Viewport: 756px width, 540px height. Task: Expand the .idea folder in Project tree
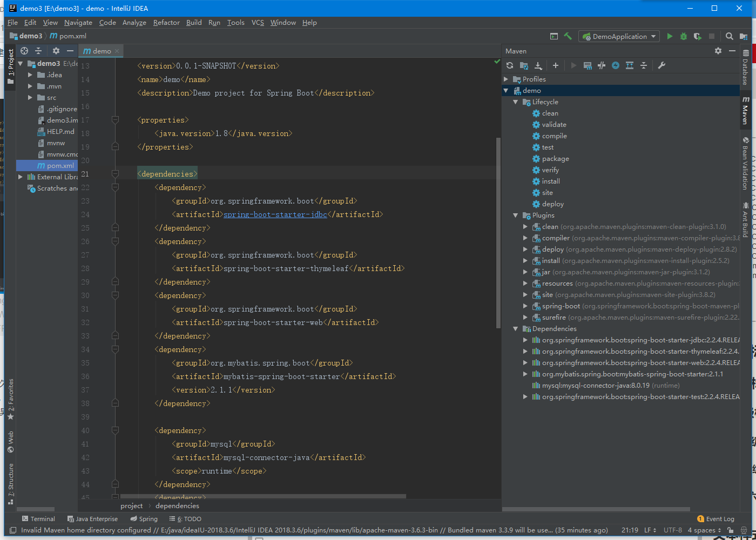pos(30,75)
